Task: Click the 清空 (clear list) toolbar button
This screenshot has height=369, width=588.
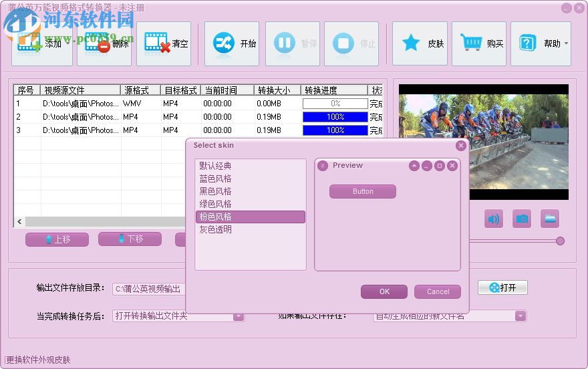Action: pyautogui.click(x=164, y=44)
